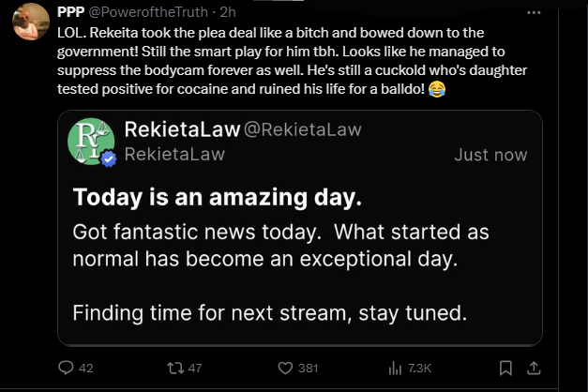Open view analytics bar chart icon

[x=395, y=369]
